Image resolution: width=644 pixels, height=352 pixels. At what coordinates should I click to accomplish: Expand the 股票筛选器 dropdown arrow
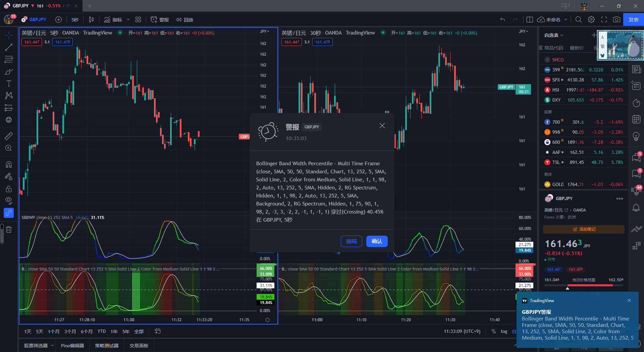coord(52,345)
